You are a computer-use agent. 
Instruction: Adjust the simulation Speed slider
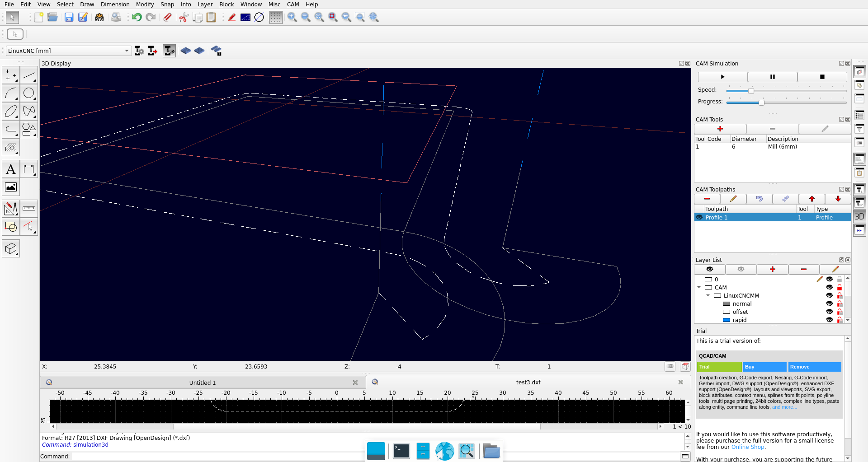[x=751, y=91]
